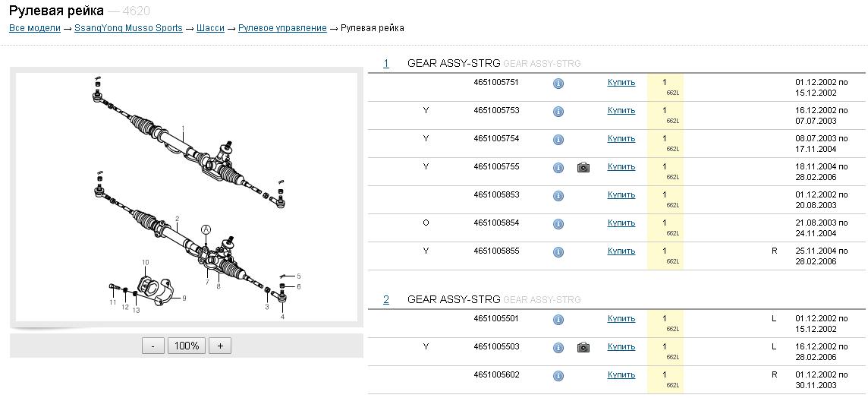
Task: Click info icon for part 4651005501
Action: (558, 320)
